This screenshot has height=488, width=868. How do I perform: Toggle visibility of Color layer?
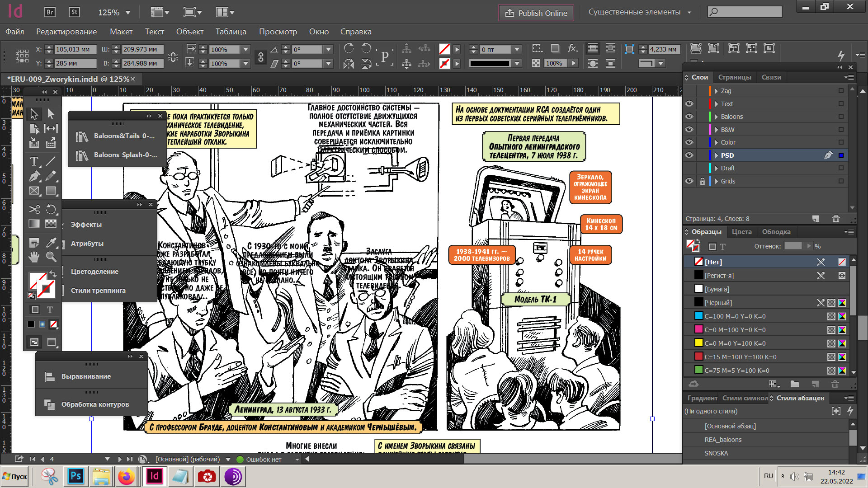point(689,142)
